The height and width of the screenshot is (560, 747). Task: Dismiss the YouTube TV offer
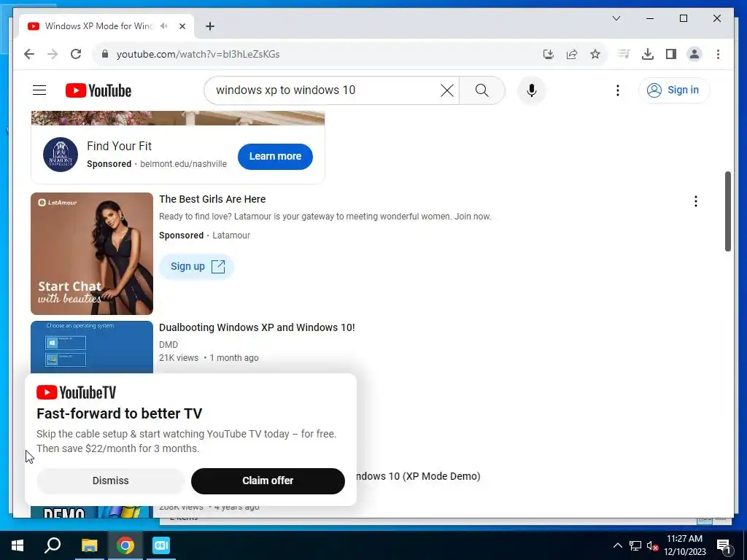(x=111, y=481)
